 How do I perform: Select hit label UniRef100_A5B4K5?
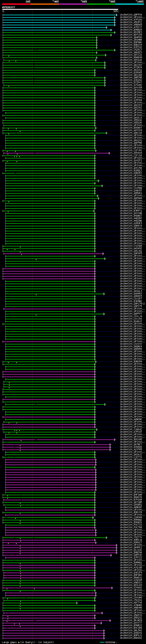point(131,25)
